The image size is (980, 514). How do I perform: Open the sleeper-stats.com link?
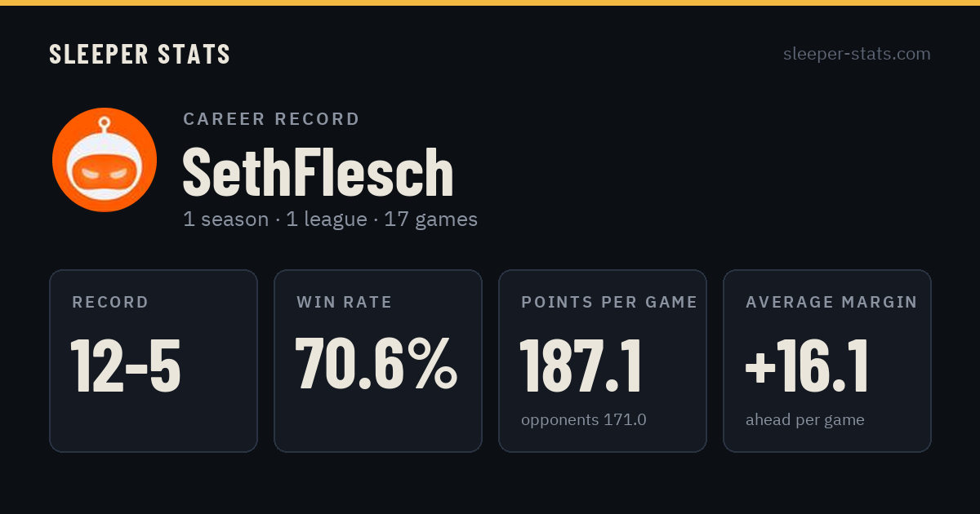[857, 54]
